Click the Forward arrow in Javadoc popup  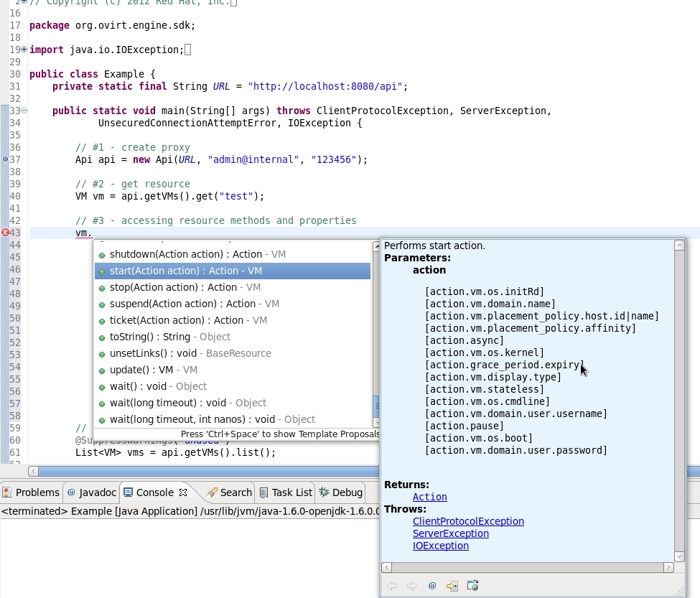(x=411, y=586)
